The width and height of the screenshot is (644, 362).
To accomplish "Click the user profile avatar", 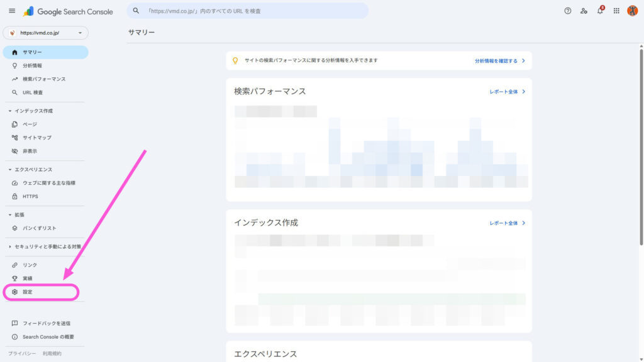I will (x=633, y=10).
